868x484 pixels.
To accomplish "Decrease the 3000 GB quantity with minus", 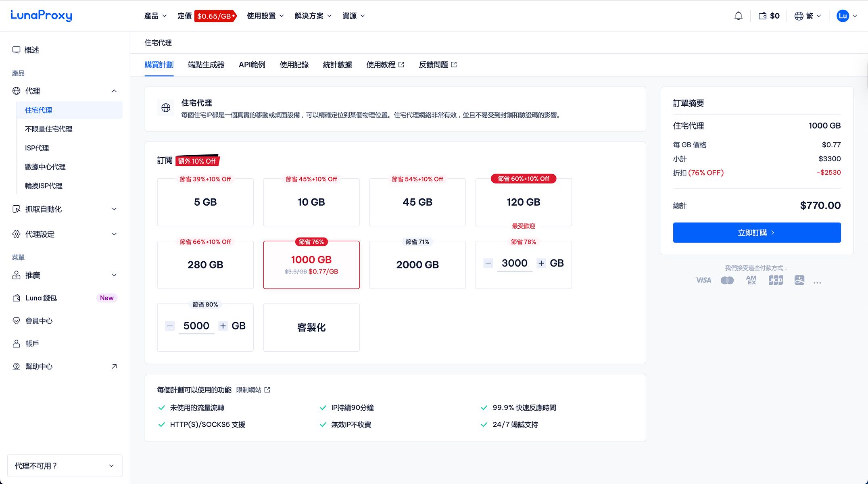I will pyautogui.click(x=488, y=263).
